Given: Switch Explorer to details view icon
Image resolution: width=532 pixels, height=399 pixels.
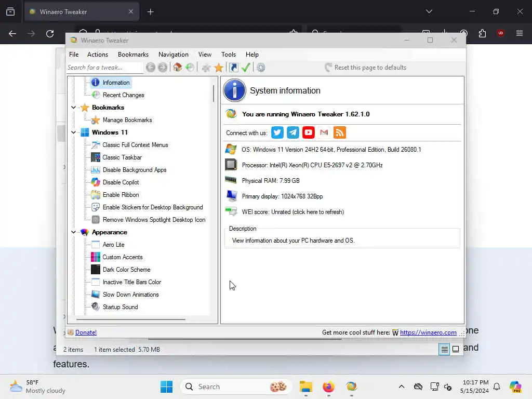Looking at the screenshot, I should 444,349.
